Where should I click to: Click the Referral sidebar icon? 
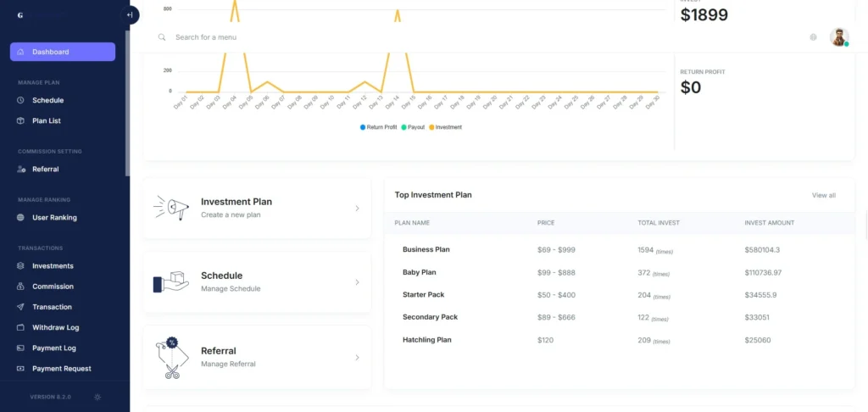click(x=21, y=169)
